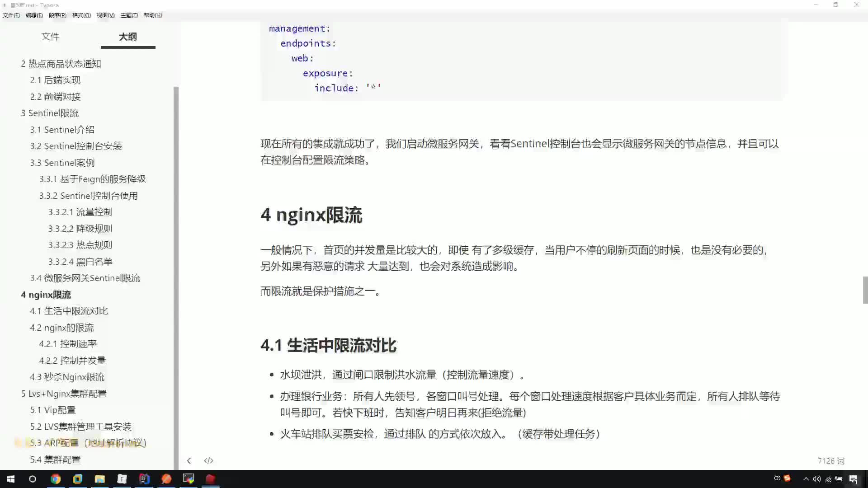Click the bullet starting 火车站排队买票安检
This screenshot has width=868, height=488.
pos(440,434)
